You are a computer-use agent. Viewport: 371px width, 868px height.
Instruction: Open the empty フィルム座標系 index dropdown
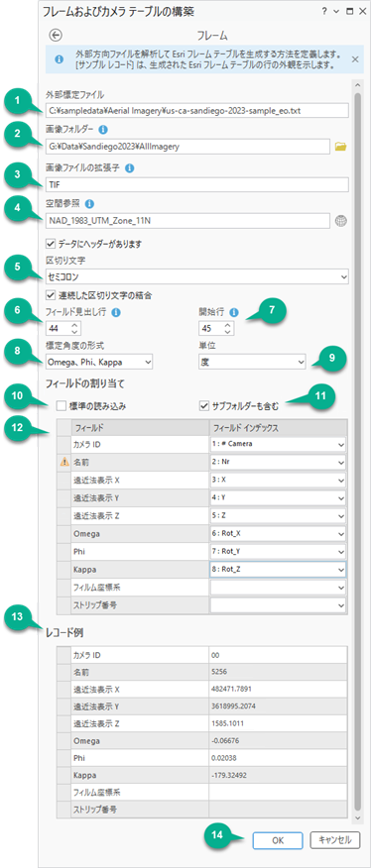coord(278,587)
